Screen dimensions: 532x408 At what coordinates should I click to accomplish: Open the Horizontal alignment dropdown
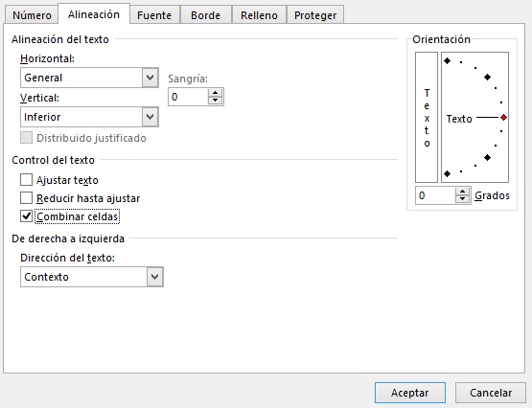[89, 78]
